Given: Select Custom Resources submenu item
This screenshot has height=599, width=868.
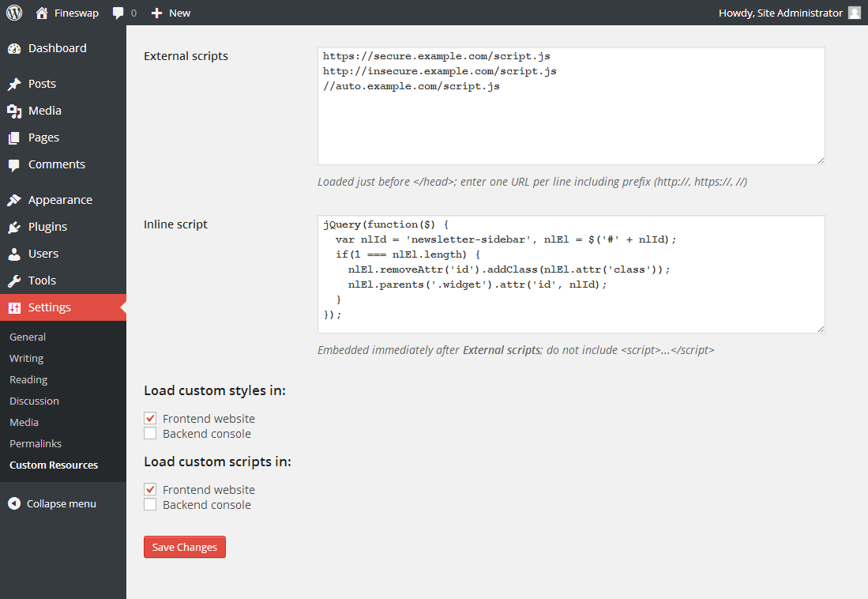Looking at the screenshot, I should point(54,465).
